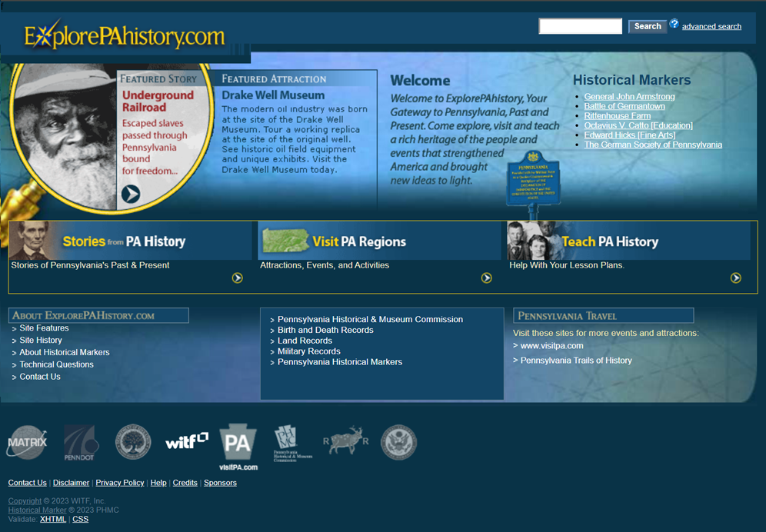
Task: Validate the page XHTML
Action: coord(53,519)
